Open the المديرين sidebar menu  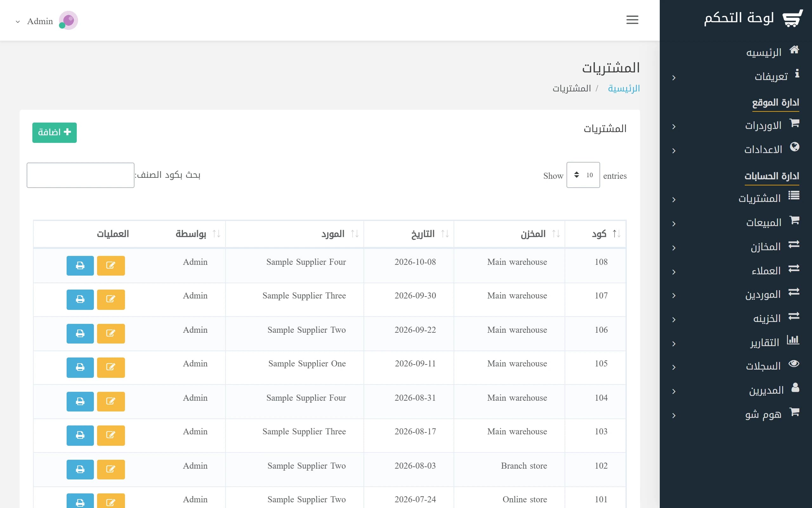(736, 391)
